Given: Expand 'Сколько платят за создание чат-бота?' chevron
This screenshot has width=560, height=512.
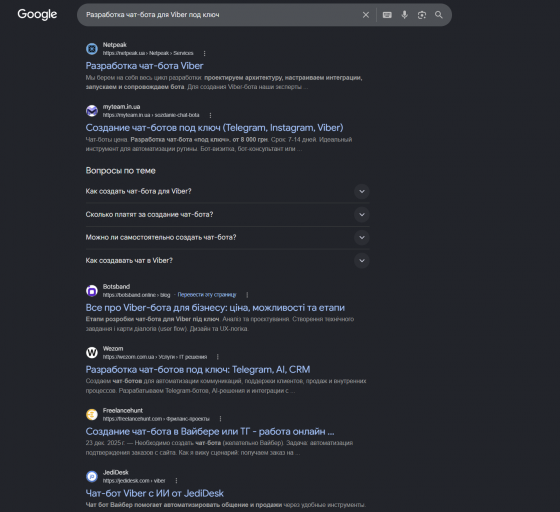Looking at the screenshot, I should 362,215.
